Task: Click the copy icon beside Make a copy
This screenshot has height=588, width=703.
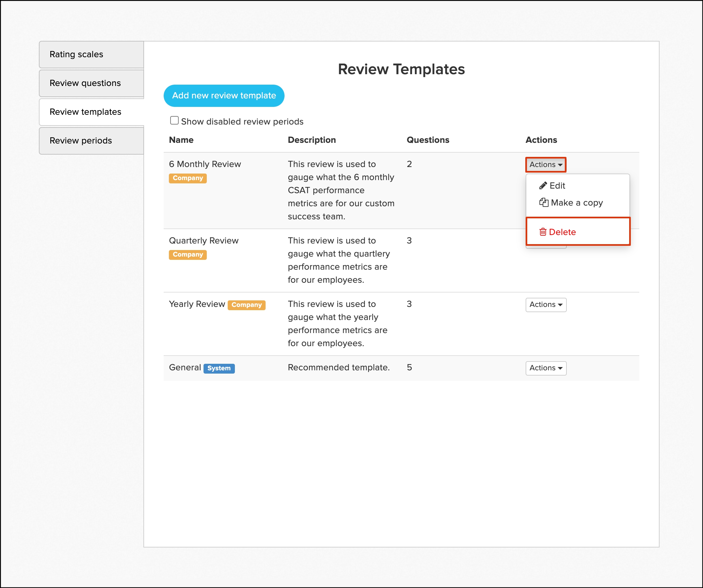Action: coord(544,203)
